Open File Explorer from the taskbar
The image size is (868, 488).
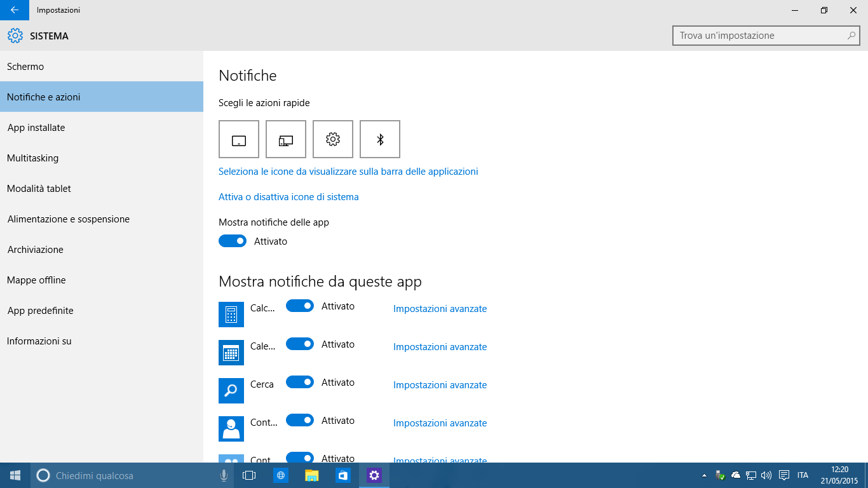312,475
